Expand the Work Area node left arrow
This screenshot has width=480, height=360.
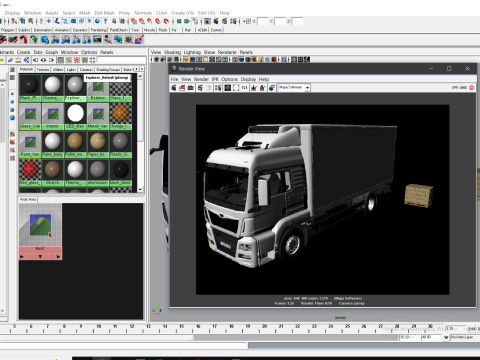(21, 257)
